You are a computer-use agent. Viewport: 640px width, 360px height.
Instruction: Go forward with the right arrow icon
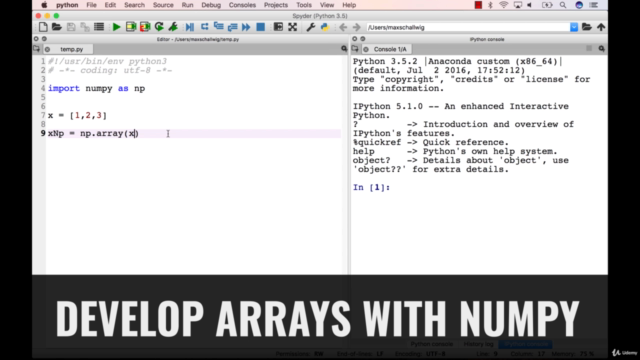[x=356, y=27]
